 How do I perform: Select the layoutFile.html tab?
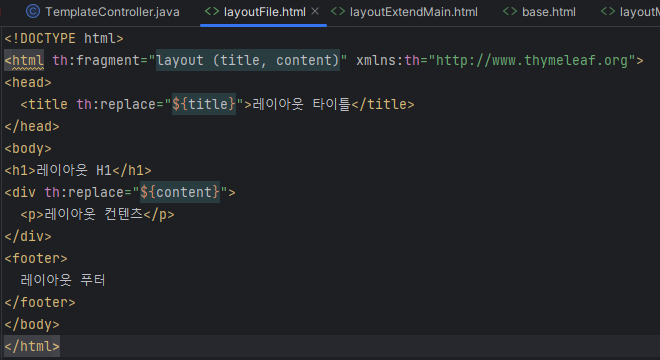(x=264, y=12)
